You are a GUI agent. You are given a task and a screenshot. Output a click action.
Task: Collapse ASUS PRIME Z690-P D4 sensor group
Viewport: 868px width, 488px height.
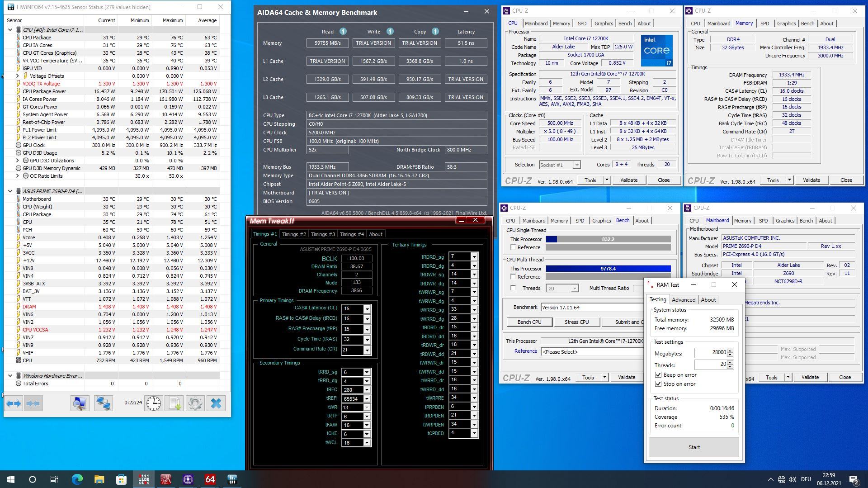[10, 191]
